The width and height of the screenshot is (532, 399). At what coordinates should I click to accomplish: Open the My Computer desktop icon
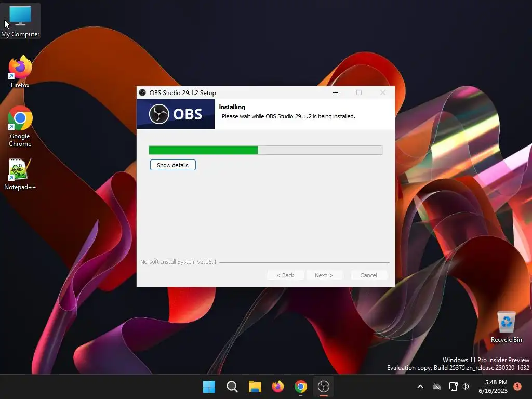pyautogui.click(x=20, y=21)
